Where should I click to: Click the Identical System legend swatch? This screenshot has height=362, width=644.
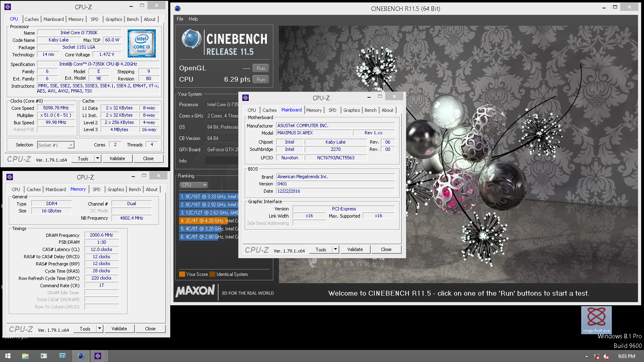click(x=213, y=274)
